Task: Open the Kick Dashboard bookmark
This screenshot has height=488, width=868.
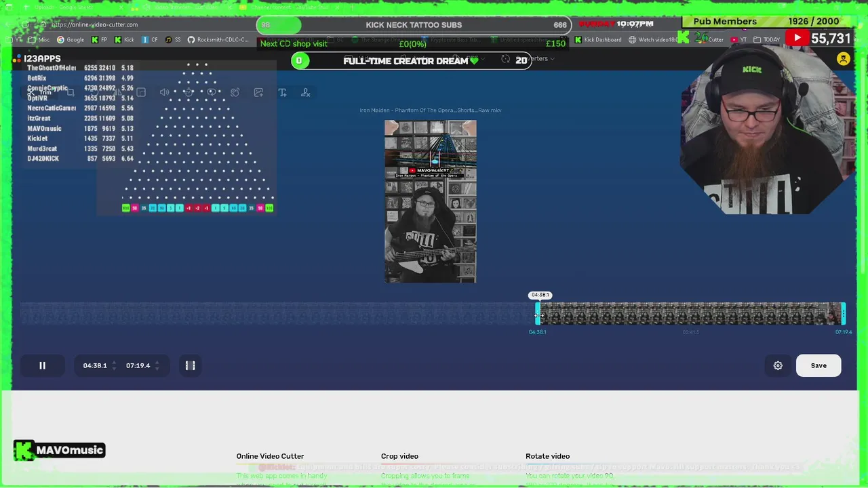Action: (x=597, y=39)
